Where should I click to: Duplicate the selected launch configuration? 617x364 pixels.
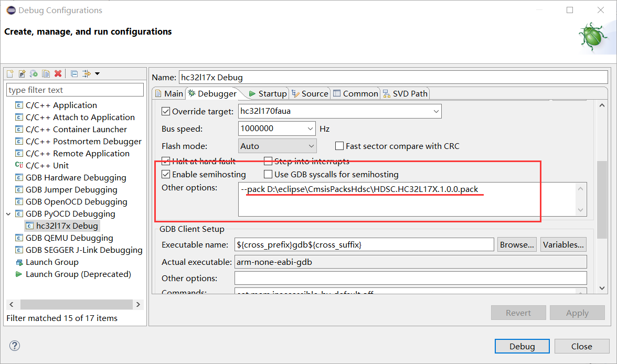pyautogui.click(x=46, y=73)
